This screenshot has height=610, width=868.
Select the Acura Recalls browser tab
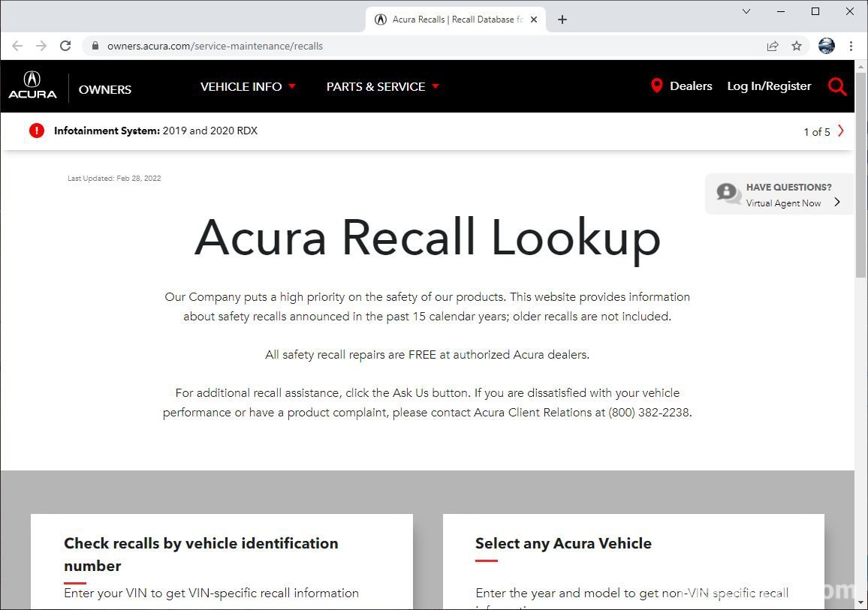456,20
